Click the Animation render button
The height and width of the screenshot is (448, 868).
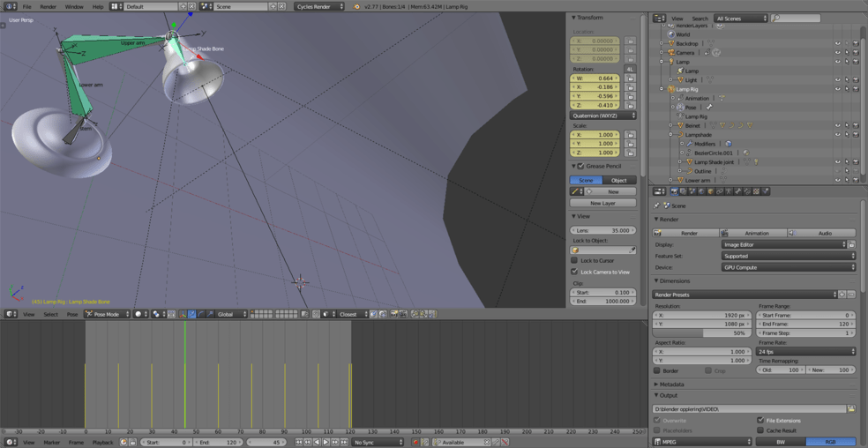pos(754,233)
